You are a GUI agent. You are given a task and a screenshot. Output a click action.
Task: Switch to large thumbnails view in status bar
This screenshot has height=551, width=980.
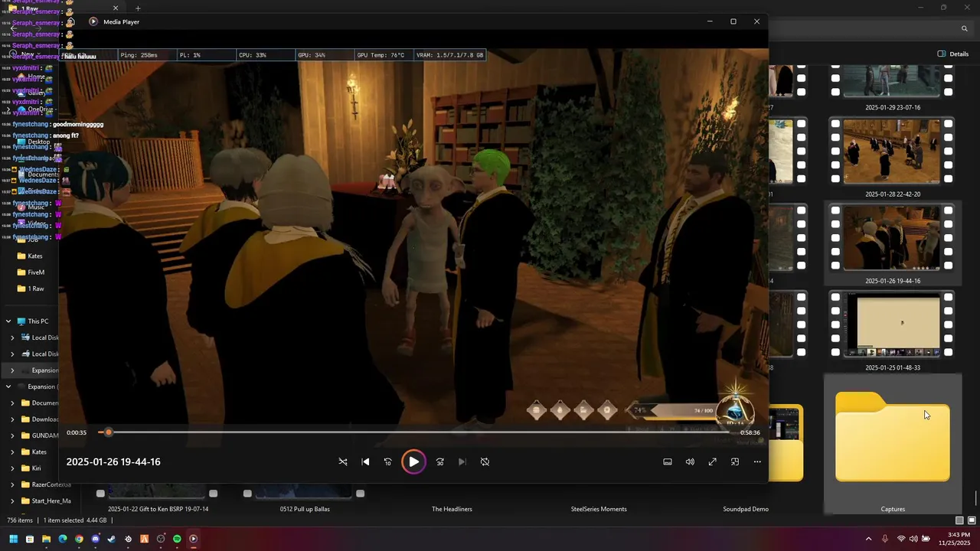[972, 520]
